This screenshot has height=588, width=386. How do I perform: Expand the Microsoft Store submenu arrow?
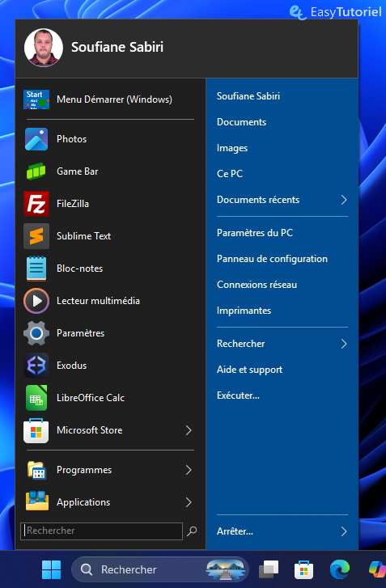(189, 430)
